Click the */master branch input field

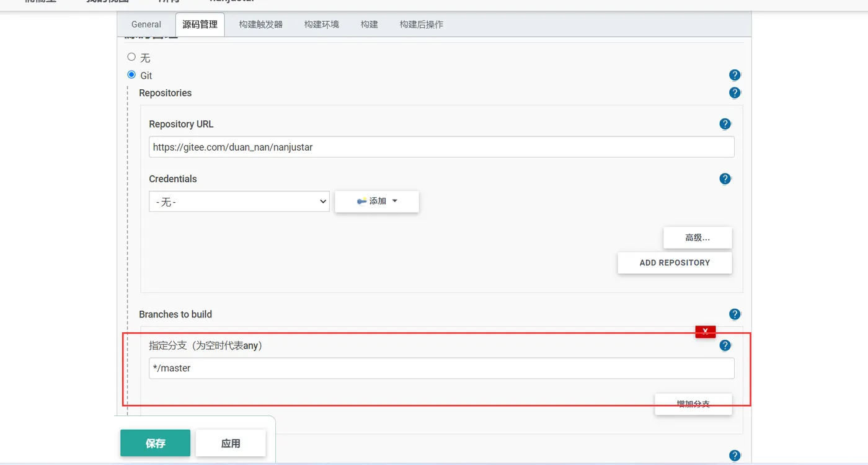[441, 368]
